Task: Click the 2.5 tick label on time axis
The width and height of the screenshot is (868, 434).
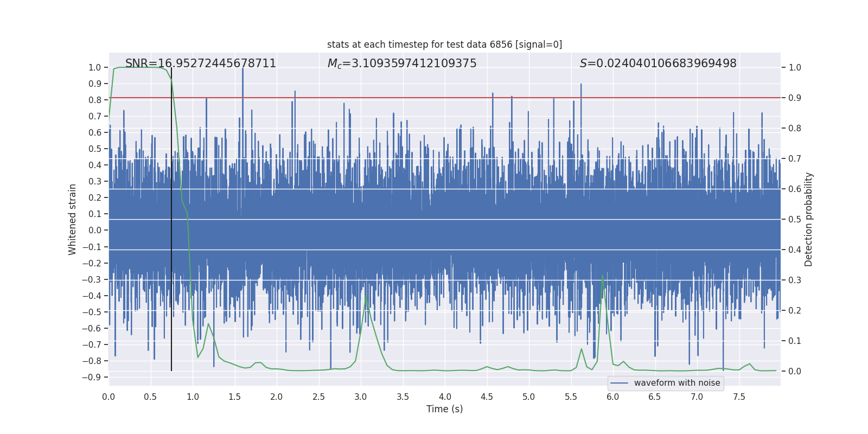Action: (x=318, y=397)
